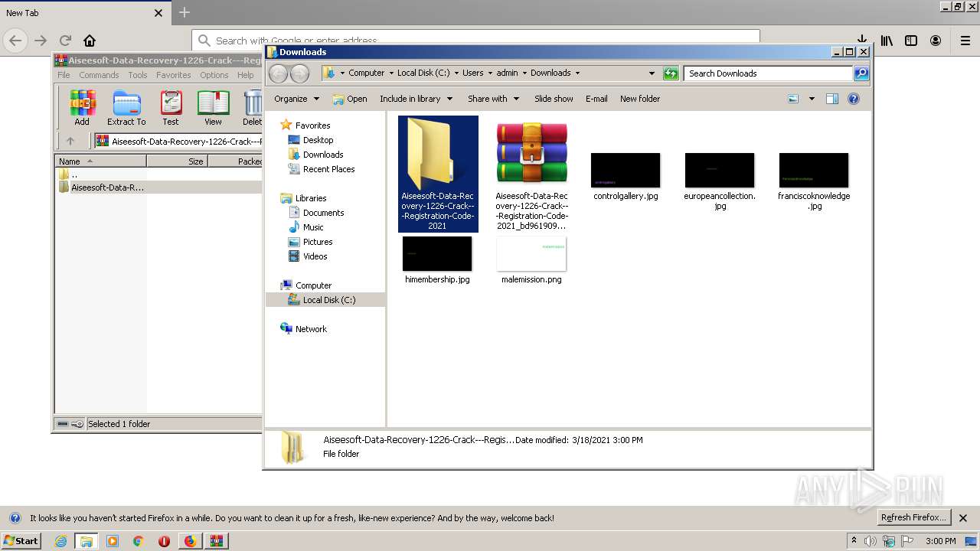The width and height of the screenshot is (980, 551).
Task: Go back in the Explorer Downloads window
Action: coord(278,73)
